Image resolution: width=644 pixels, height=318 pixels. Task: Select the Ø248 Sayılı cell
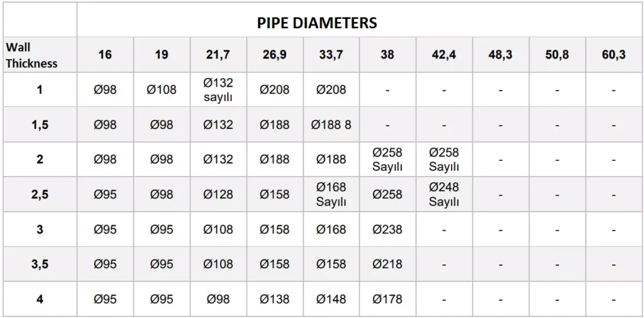[x=444, y=194]
